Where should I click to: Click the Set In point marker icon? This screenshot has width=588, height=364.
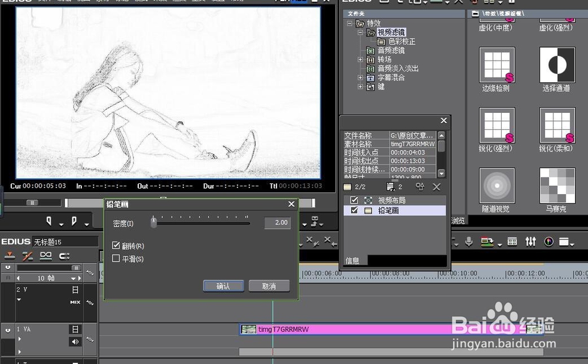coord(49,221)
